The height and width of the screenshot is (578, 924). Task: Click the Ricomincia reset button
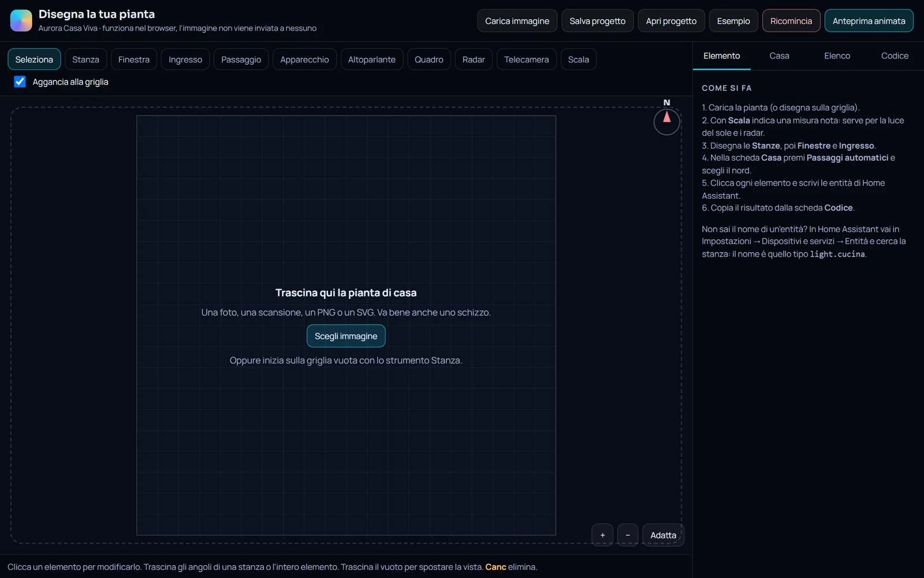click(x=791, y=21)
